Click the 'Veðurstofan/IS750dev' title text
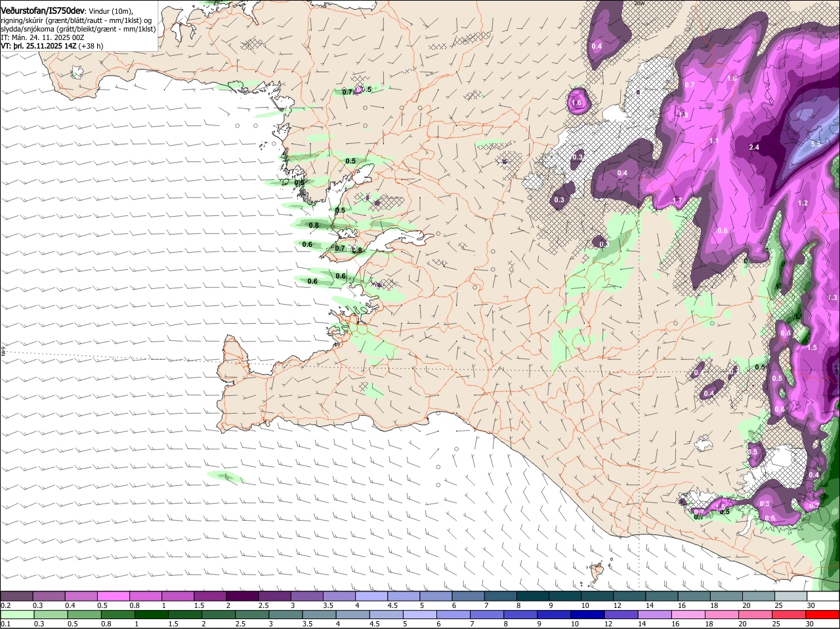840x629 pixels. coord(43,11)
